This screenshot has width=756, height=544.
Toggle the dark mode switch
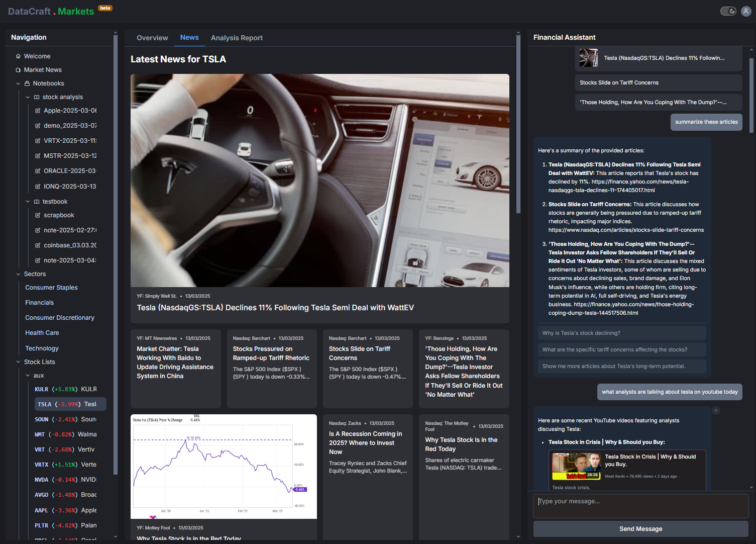728,11
